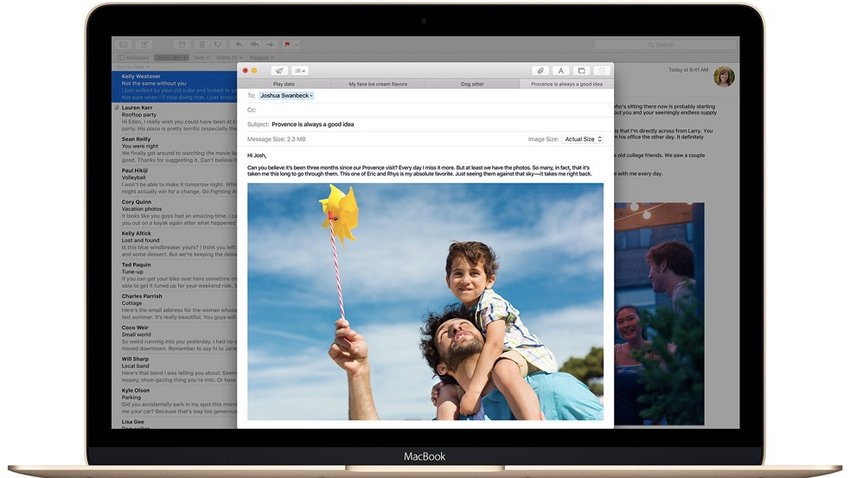Open Kelly Altick Lost and found message
Screen dimensions: 850x478
tap(175, 244)
